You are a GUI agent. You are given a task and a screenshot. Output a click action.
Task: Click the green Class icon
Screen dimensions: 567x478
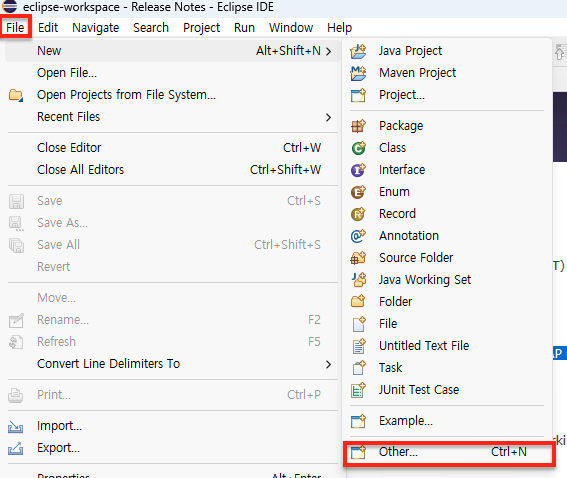click(358, 148)
